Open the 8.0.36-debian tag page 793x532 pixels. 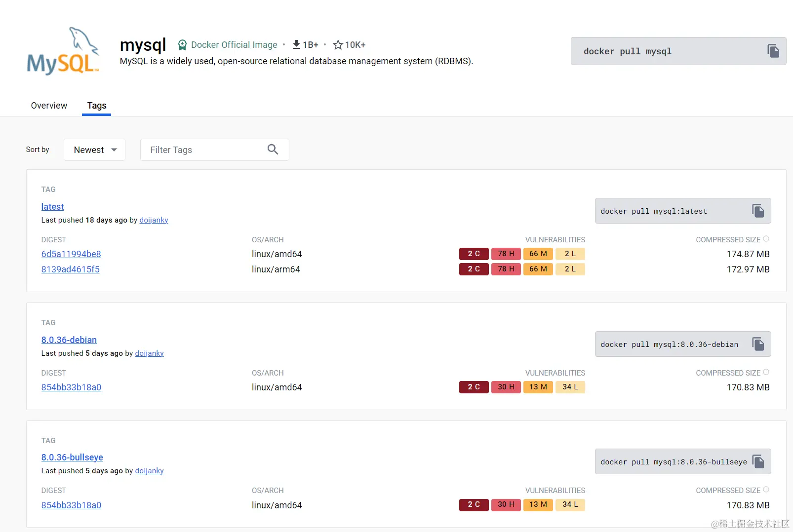(69, 340)
